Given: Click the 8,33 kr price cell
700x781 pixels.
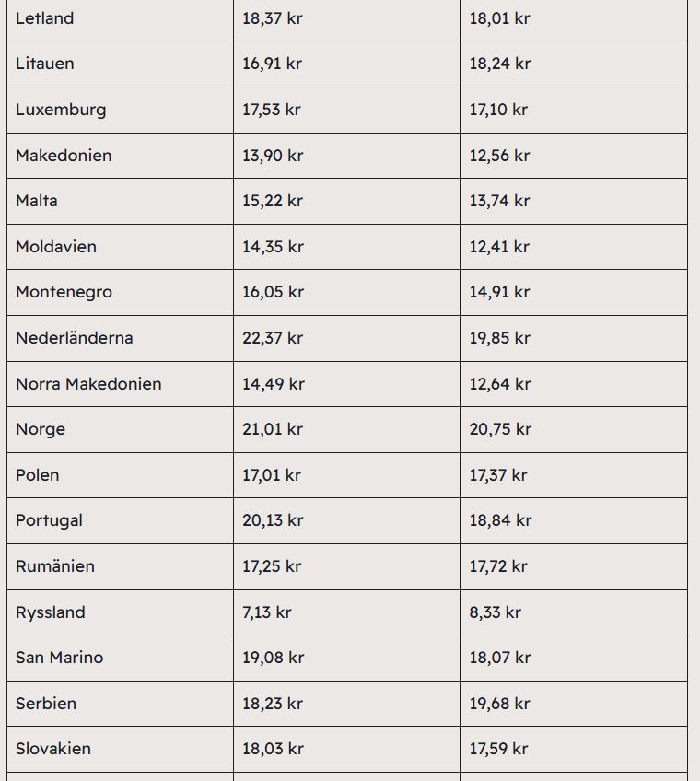Looking at the screenshot, I should (x=496, y=612).
